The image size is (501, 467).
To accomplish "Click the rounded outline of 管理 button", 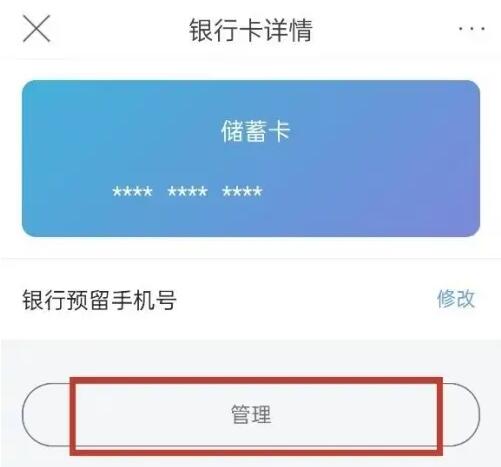I will (251, 414).
